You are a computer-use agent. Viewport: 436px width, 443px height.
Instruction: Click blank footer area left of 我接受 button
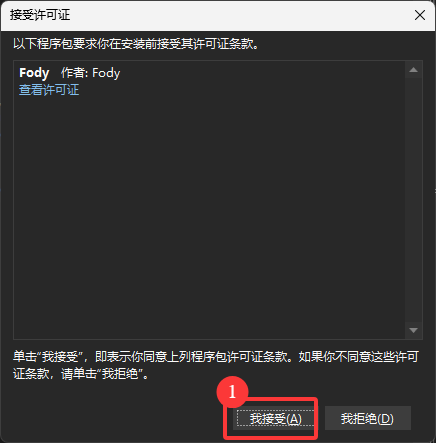tap(113, 419)
